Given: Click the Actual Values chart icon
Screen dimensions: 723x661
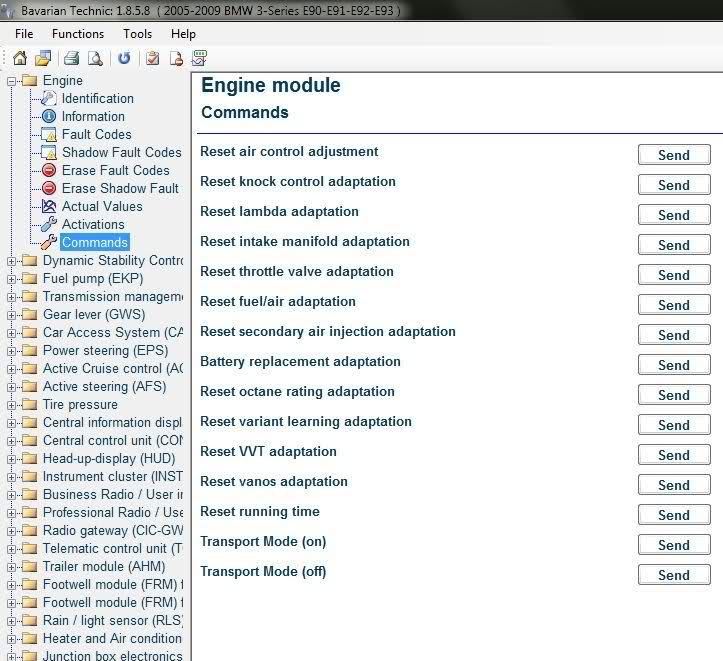Looking at the screenshot, I should coord(49,206).
